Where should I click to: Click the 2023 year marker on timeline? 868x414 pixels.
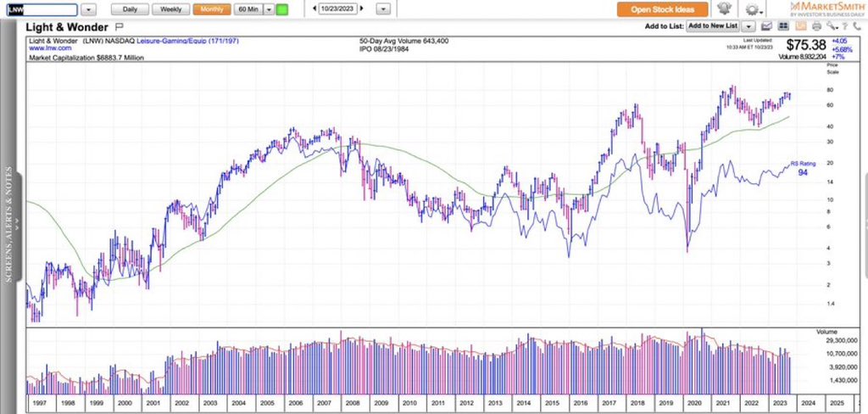point(780,404)
